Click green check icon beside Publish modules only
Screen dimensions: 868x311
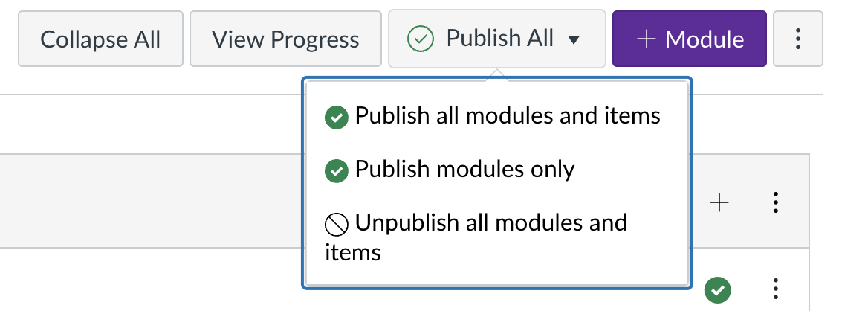pyautogui.click(x=336, y=171)
